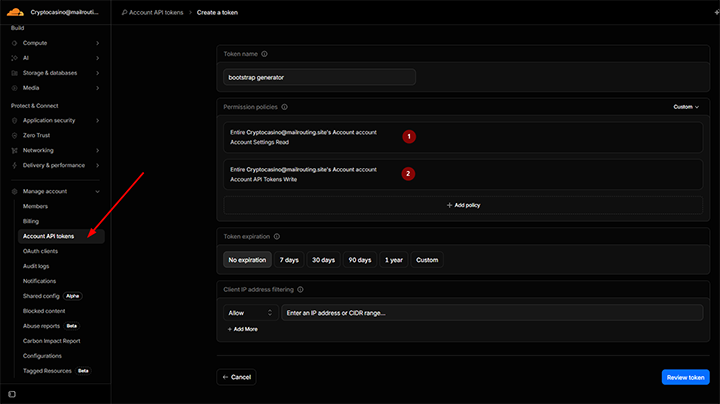Toggle the sidebar collapse icon at bottom
This screenshot has height=404, width=720.
click(x=12, y=394)
